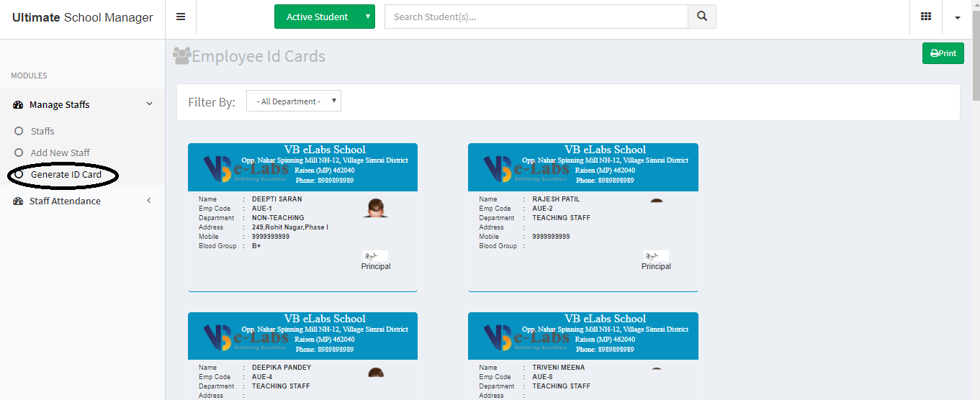
Task: Open the Staffs submenu item
Action: pyautogui.click(x=42, y=131)
